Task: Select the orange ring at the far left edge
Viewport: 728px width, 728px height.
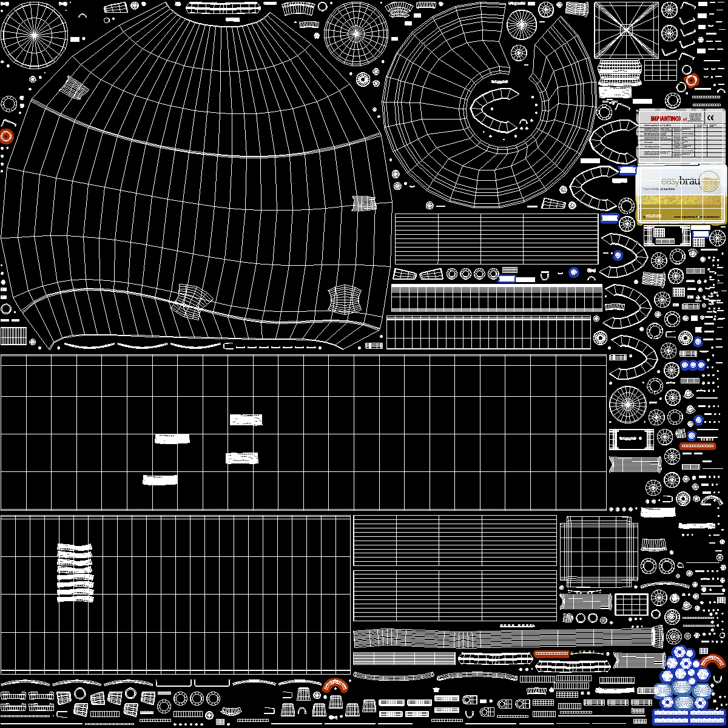Action: pos(7,136)
